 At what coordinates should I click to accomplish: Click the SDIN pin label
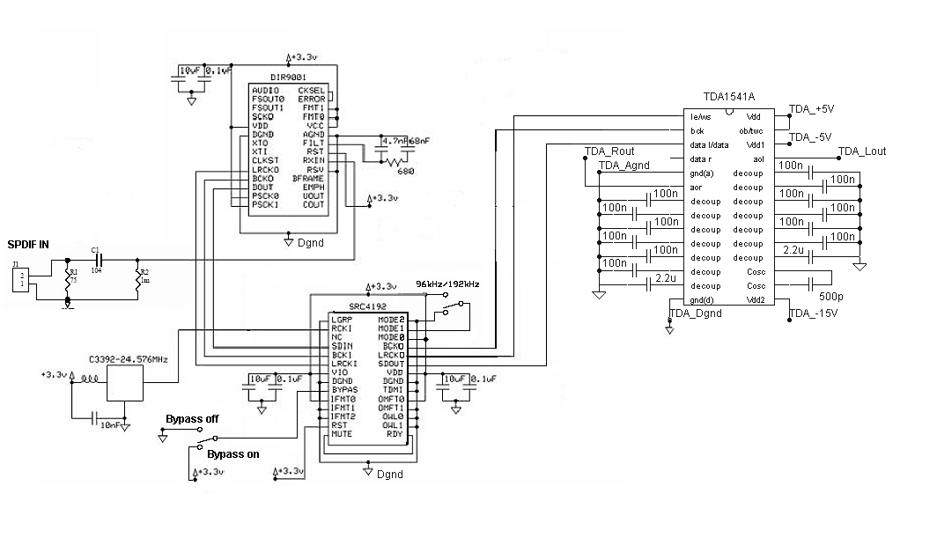[342, 346]
